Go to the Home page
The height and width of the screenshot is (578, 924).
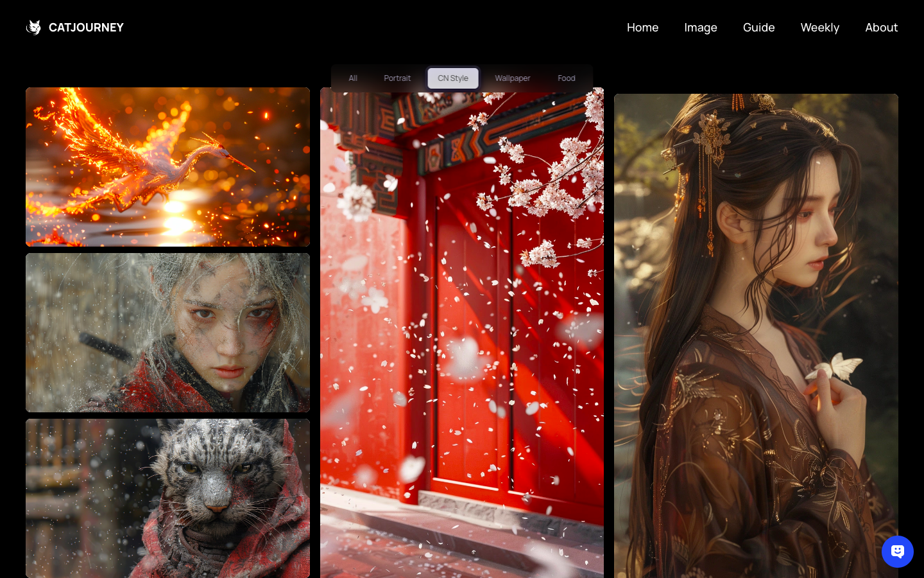click(x=642, y=28)
